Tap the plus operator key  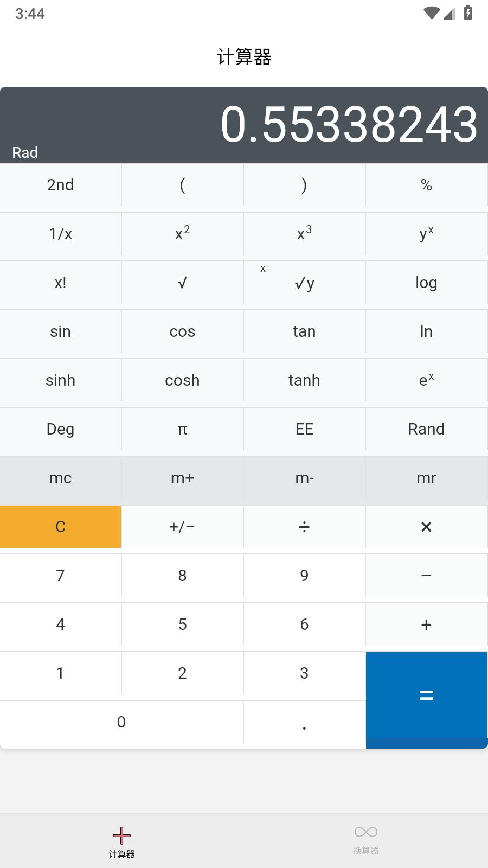(426, 624)
